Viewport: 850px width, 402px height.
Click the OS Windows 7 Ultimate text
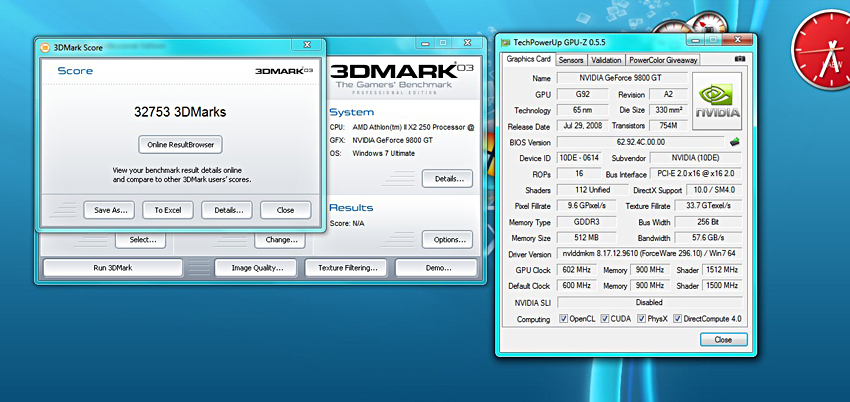(383, 153)
